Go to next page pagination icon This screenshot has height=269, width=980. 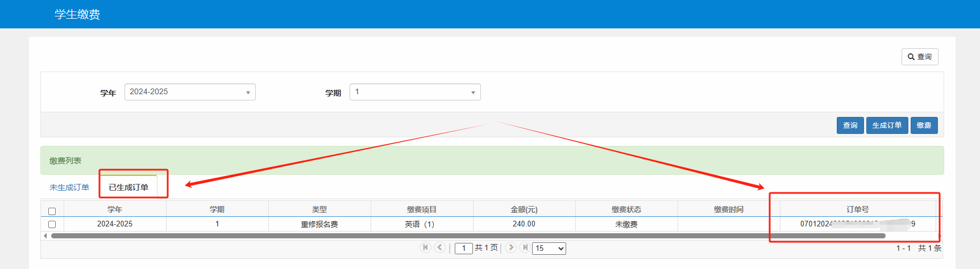tap(510, 247)
